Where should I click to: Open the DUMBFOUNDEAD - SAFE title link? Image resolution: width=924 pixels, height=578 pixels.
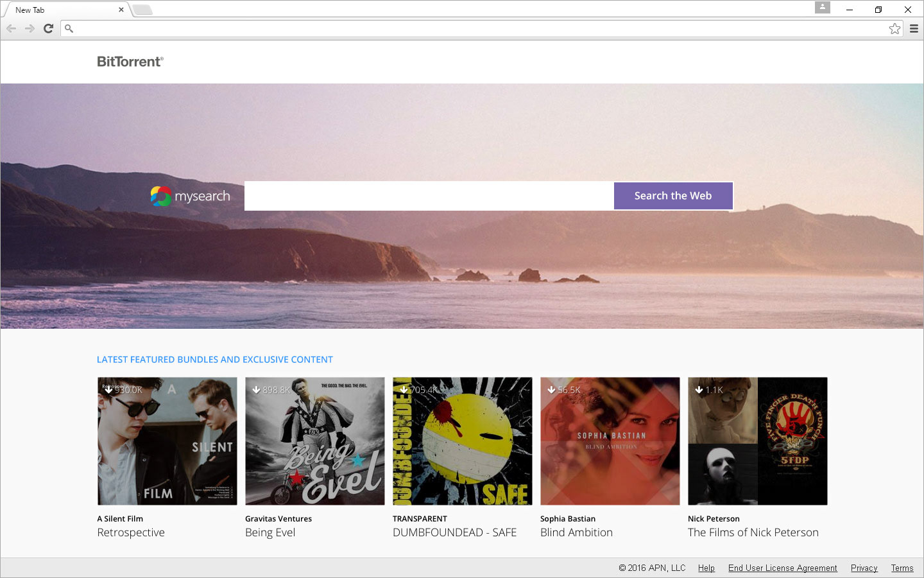click(454, 532)
